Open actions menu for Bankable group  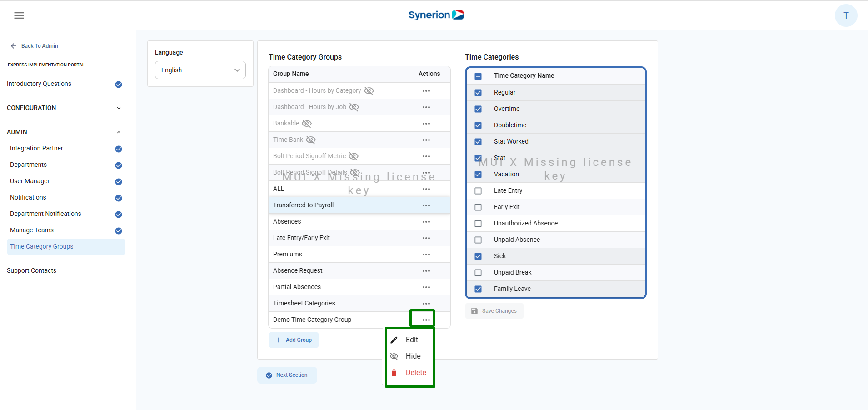point(426,124)
